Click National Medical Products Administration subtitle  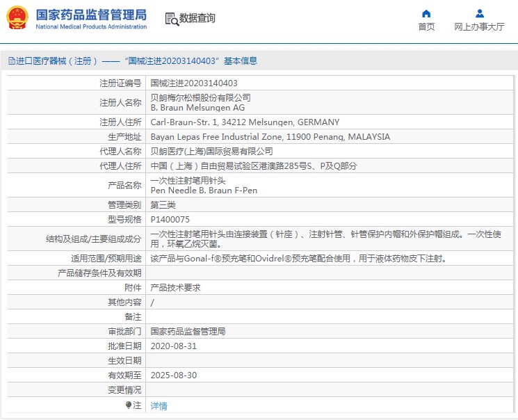[x=91, y=26]
